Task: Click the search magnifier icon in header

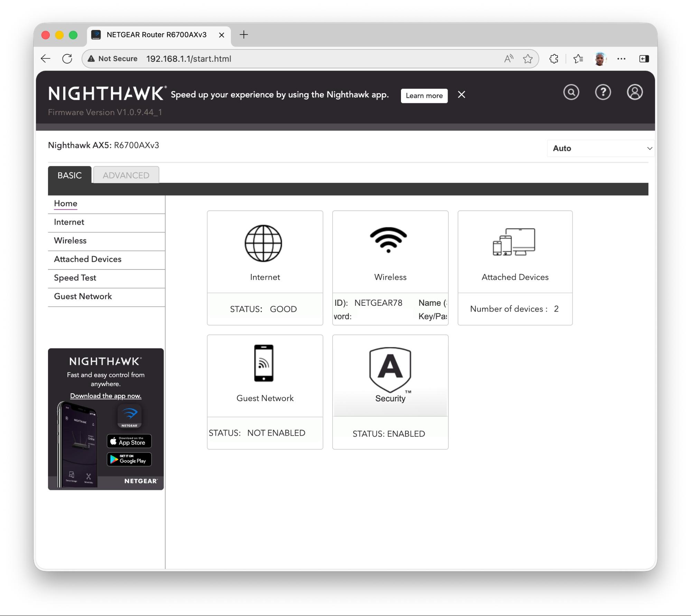Action: point(571,93)
